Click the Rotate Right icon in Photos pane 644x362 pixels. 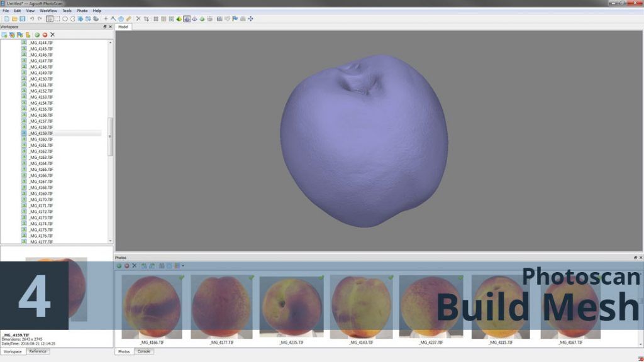152,265
